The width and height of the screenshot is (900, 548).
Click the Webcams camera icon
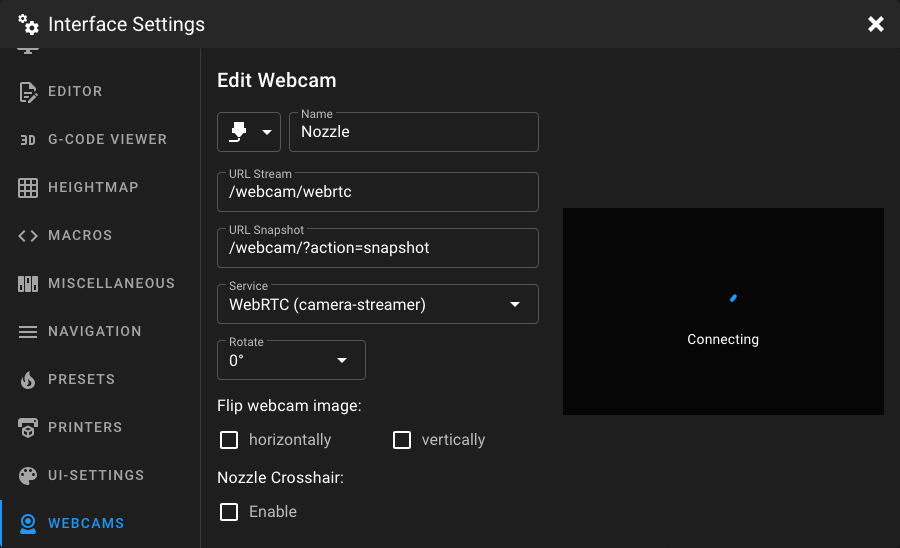coord(28,523)
